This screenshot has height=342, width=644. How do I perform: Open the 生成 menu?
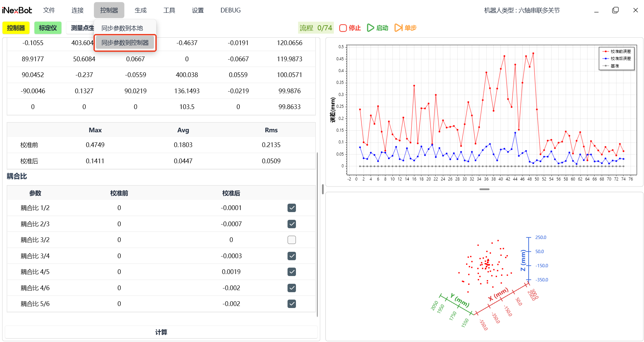(141, 10)
